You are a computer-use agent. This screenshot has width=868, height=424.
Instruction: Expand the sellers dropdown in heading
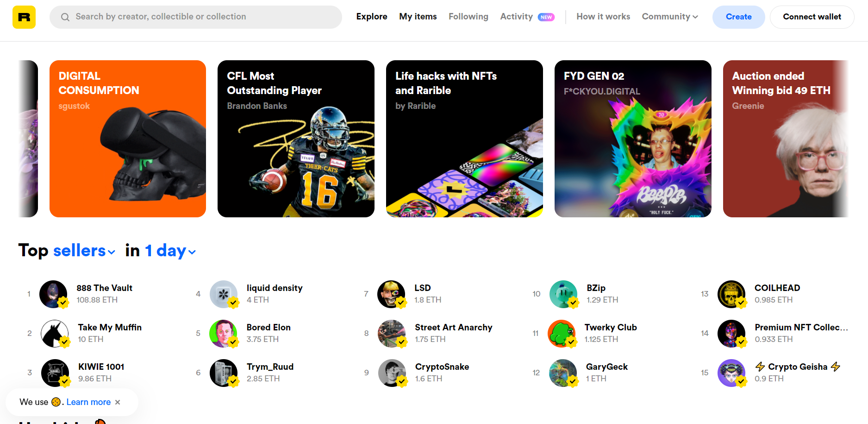pos(84,251)
